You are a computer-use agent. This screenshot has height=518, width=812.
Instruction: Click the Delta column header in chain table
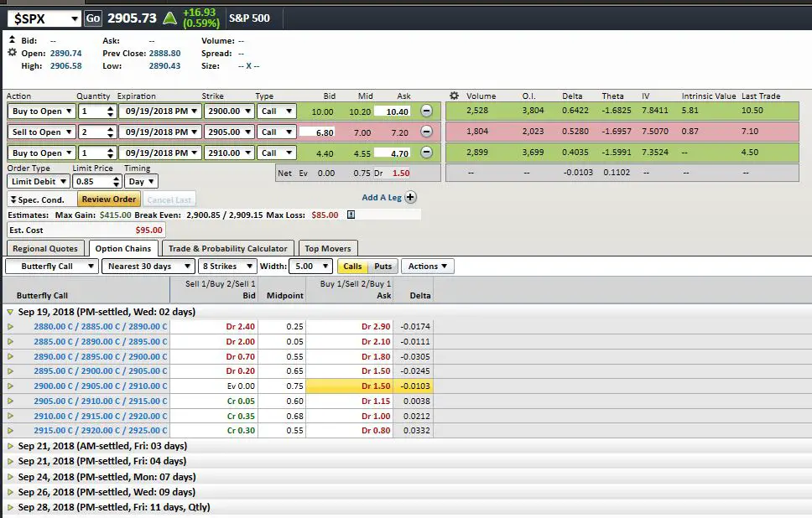pos(420,296)
